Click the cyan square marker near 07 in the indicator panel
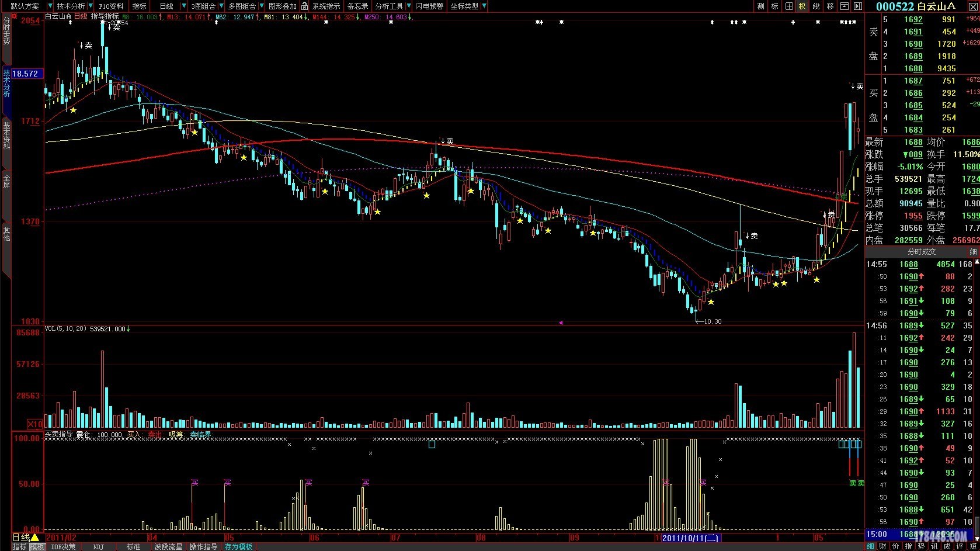Image resolution: width=980 pixels, height=551 pixels. (432, 444)
